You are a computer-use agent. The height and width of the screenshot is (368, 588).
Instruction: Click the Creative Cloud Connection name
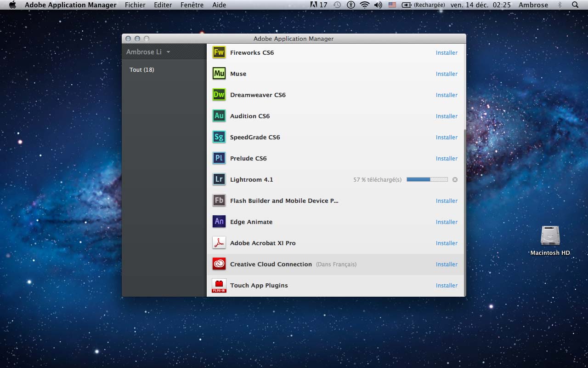(x=271, y=264)
